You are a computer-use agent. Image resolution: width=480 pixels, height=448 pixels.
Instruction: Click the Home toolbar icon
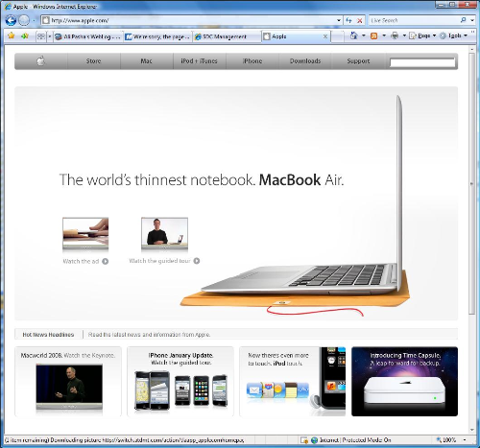tap(353, 35)
